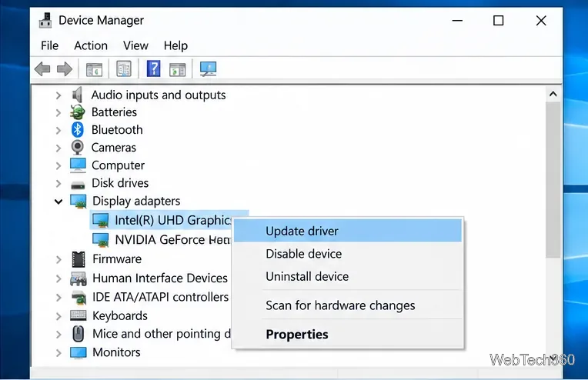The height and width of the screenshot is (380, 588).
Task: Click the Human Interface Devices icon
Action: [x=79, y=278]
